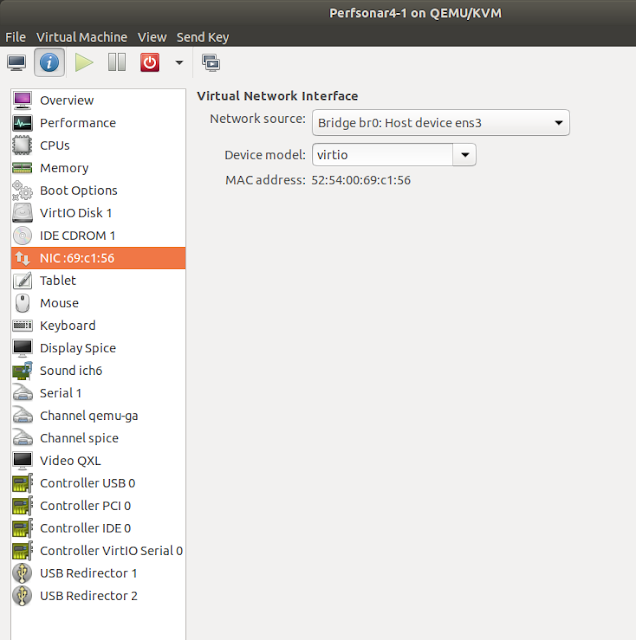Select the IDE CDROM 1 disc icon

[x=22, y=236]
